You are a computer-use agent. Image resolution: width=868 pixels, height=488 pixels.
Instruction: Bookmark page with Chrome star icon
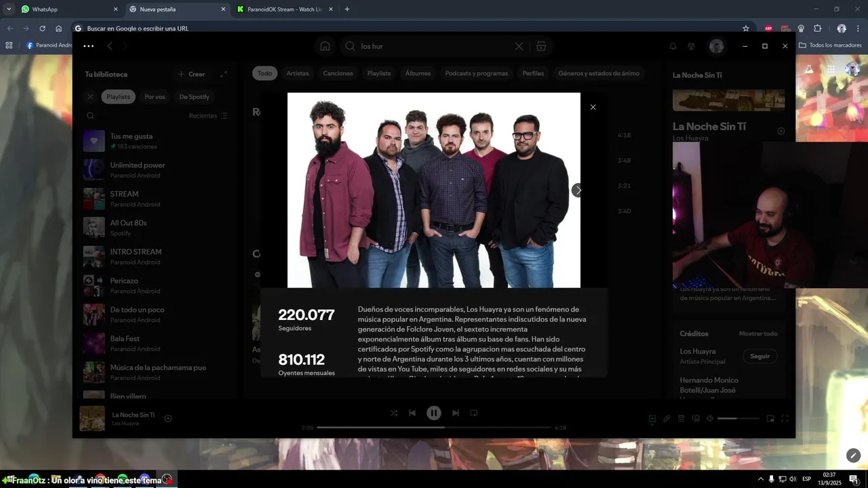coord(746,28)
